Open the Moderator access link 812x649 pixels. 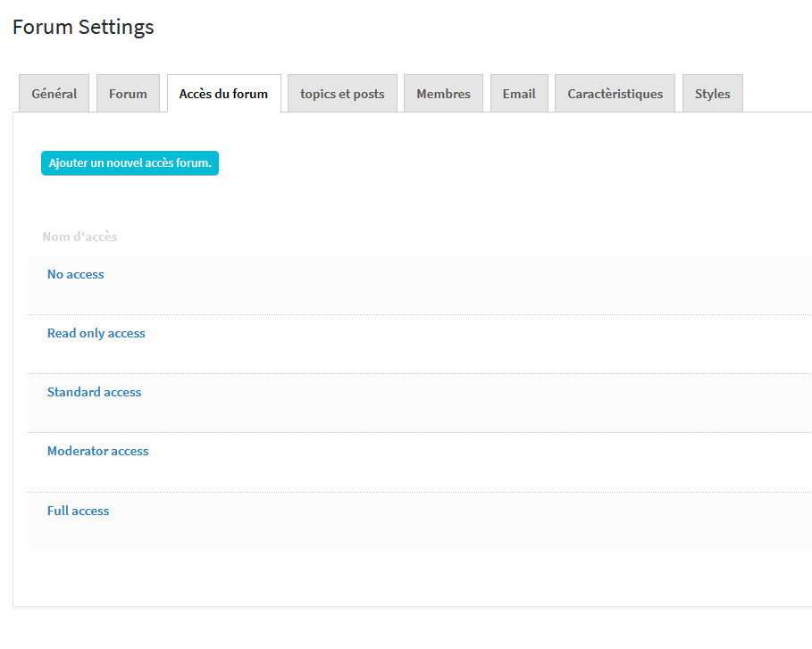[x=98, y=452]
